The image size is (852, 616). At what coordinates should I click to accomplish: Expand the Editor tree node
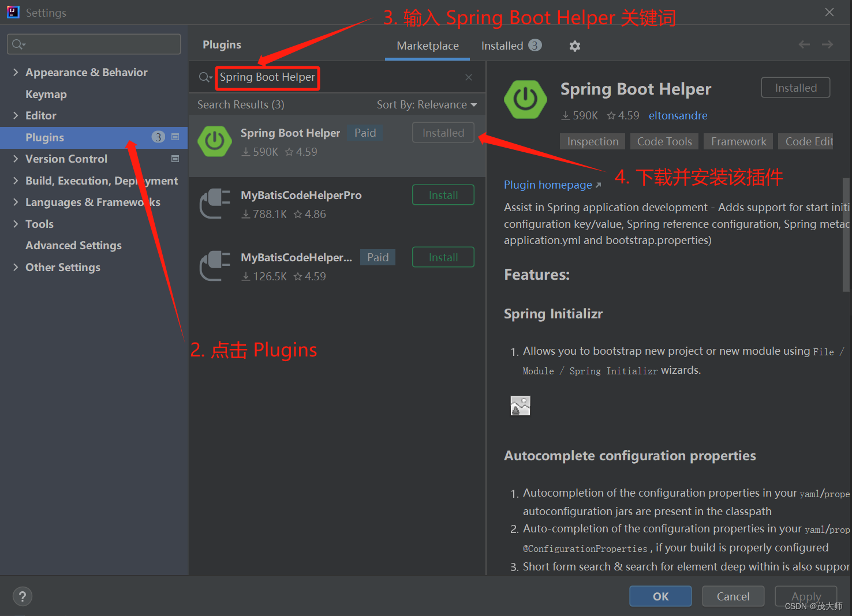tap(16, 115)
